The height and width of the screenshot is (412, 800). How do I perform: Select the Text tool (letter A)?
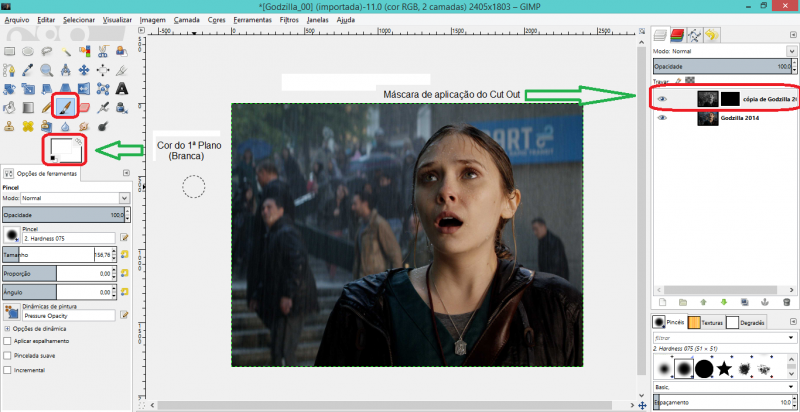coord(121,88)
